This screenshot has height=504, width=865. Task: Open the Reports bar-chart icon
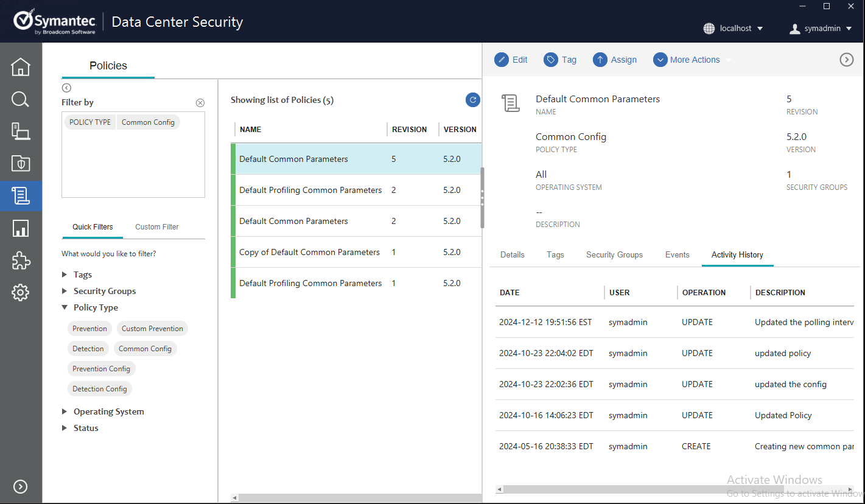pos(21,228)
